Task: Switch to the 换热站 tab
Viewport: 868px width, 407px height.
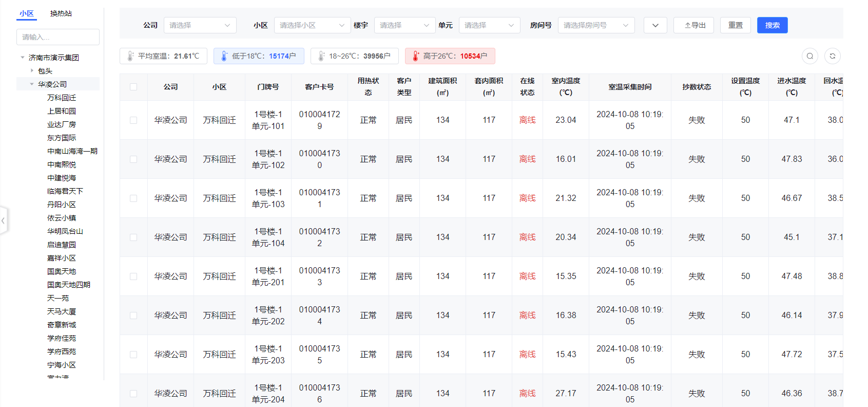Action: coord(61,13)
